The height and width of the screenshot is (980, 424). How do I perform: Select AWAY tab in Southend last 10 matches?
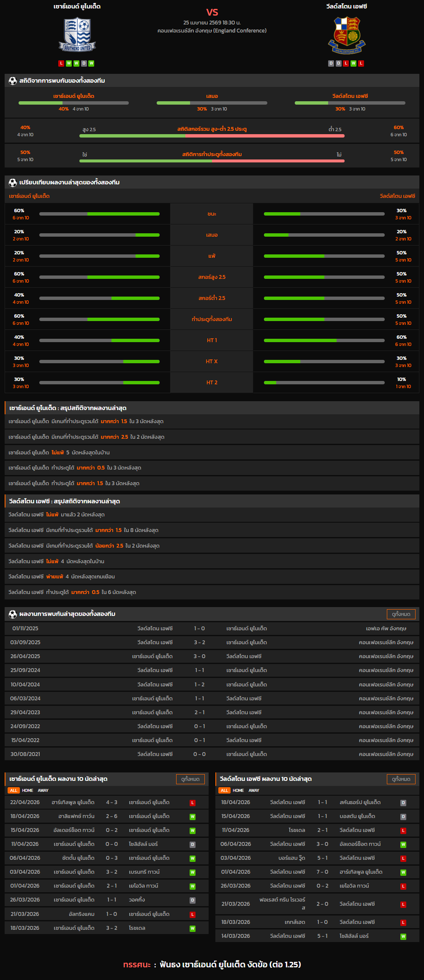43,791
